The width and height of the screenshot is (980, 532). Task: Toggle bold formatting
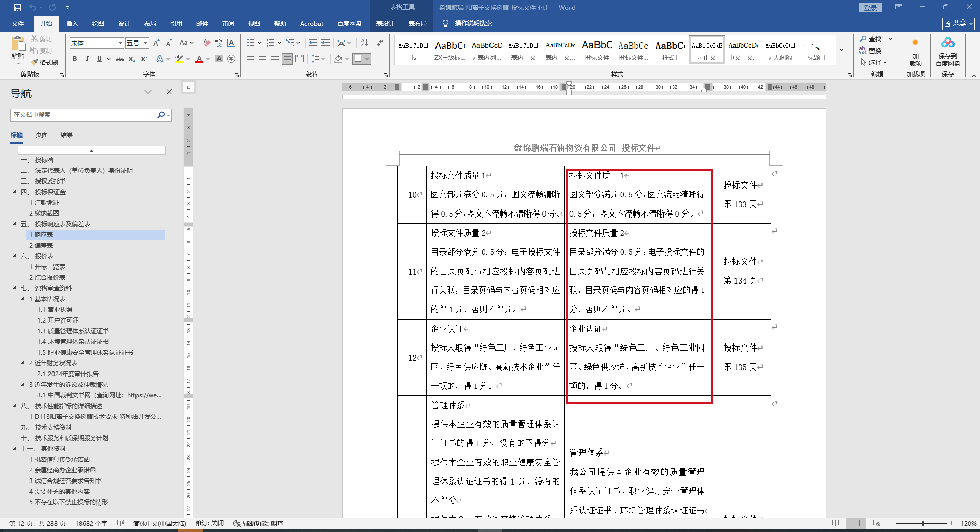click(75, 59)
